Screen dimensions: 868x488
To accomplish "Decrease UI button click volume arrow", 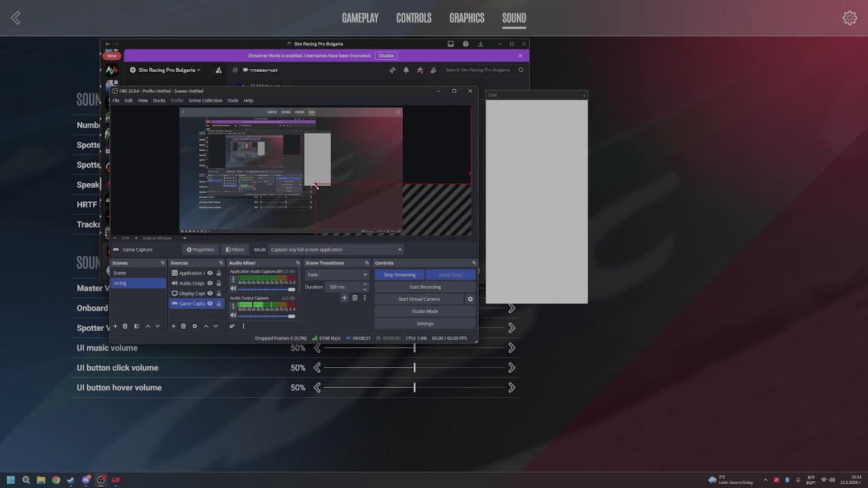I will point(317,367).
